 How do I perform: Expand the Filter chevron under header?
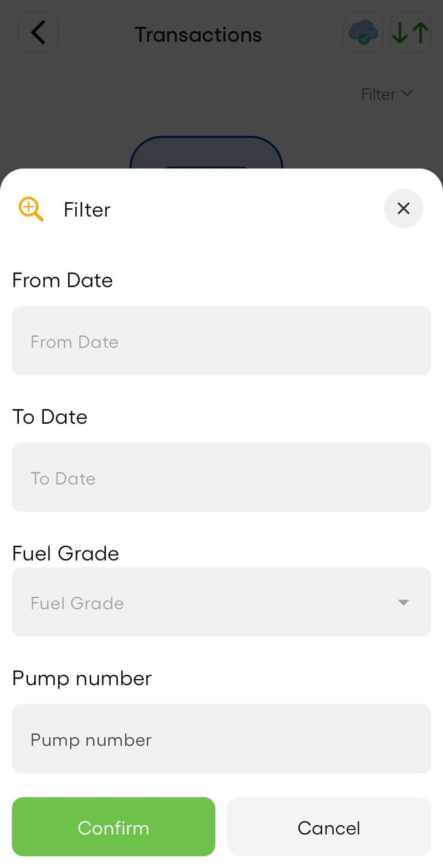click(407, 93)
